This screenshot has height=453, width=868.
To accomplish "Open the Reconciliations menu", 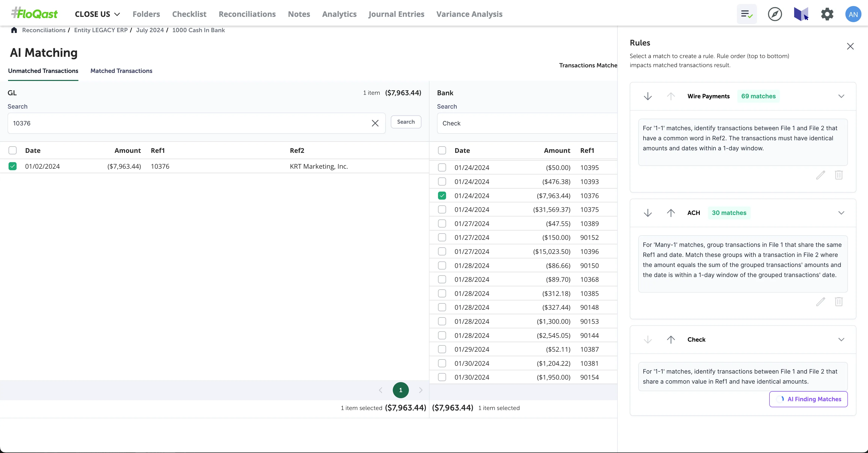I will (x=247, y=14).
